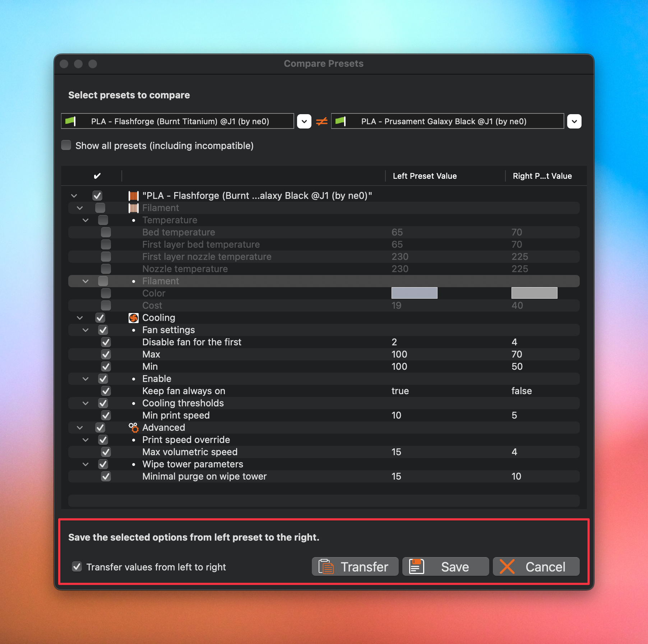This screenshot has height=644, width=648.
Task: Click the clipboard icon on the Transfer button
Action: pos(326,566)
